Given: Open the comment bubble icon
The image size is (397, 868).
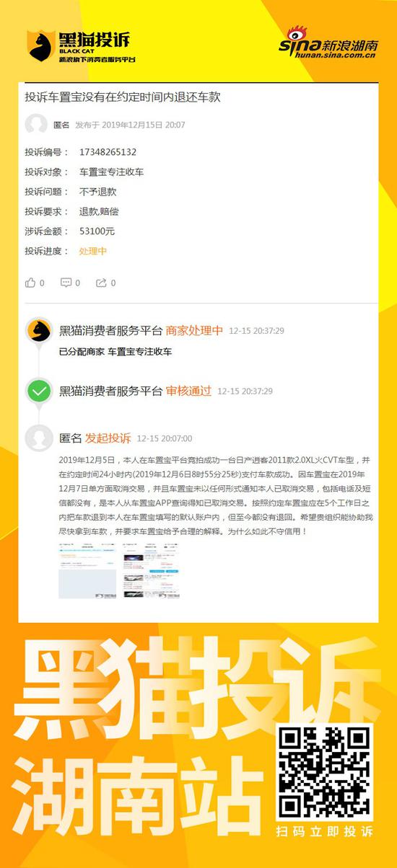Looking at the screenshot, I should (66, 283).
